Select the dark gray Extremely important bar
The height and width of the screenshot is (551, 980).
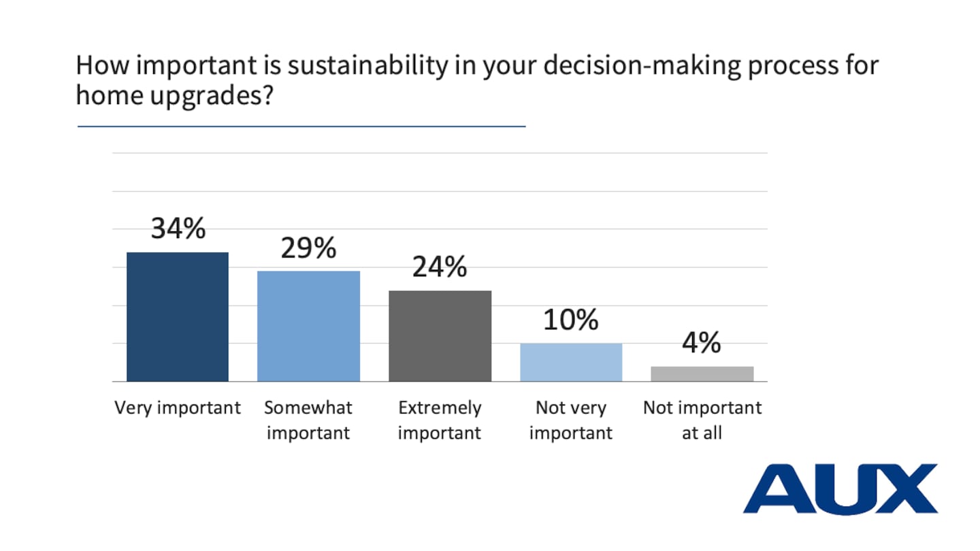[440, 336]
